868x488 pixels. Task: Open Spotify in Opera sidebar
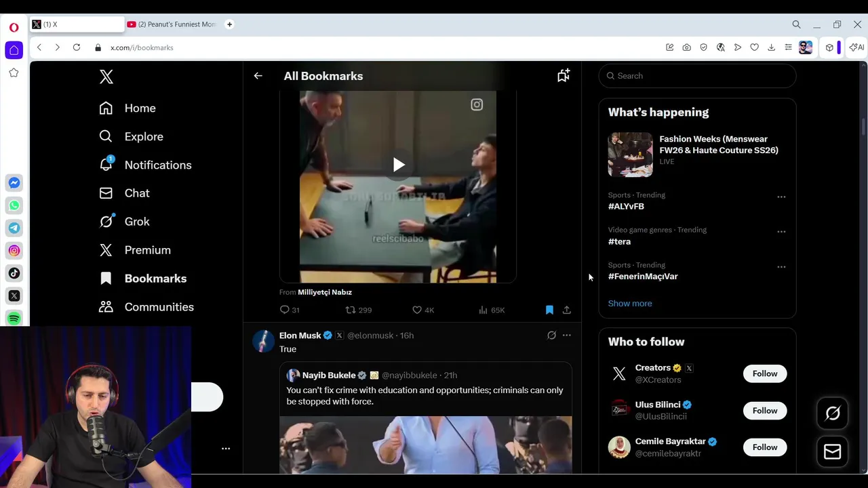pyautogui.click(x=14, y=319)
